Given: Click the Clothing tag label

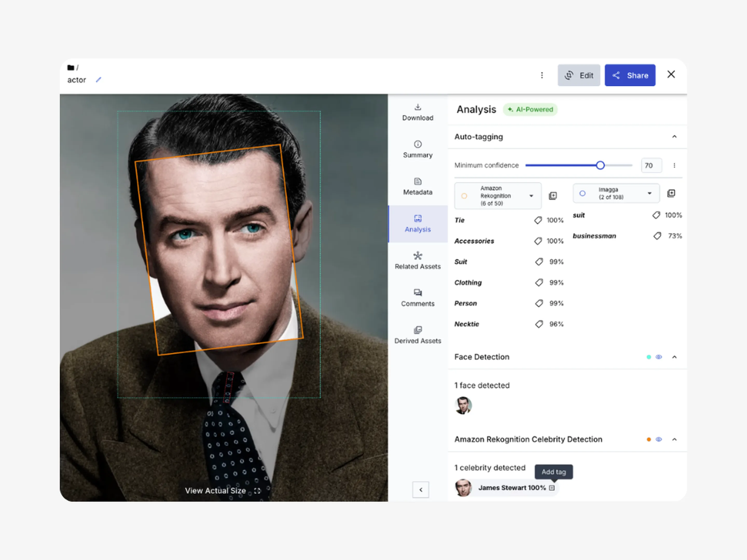Looking at the screenshot, I should pos(468,283).
